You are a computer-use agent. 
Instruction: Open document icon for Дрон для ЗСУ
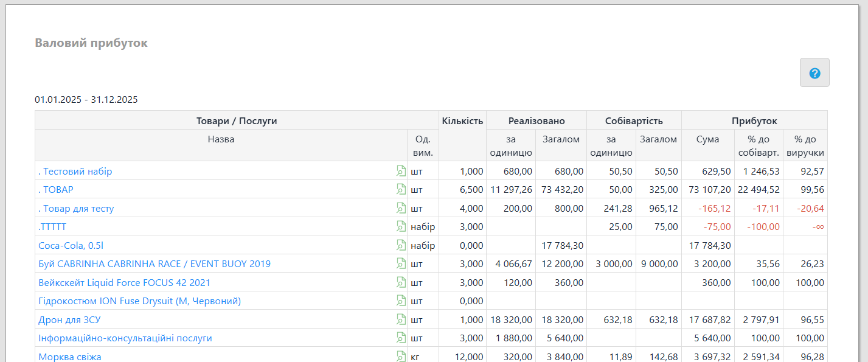[401, 319]
